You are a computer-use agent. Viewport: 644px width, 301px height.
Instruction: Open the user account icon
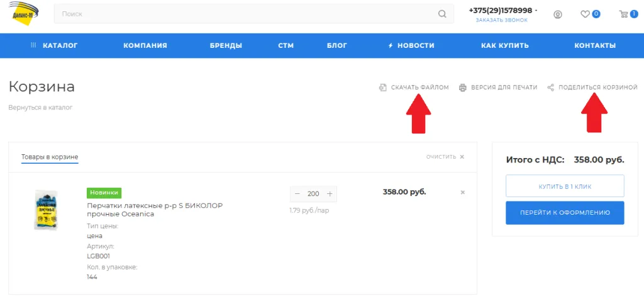click(557, 14)
